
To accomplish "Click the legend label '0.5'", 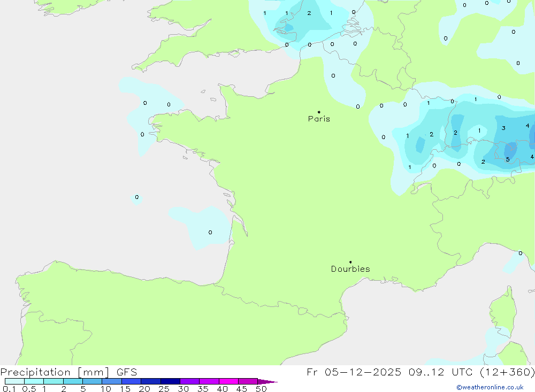I will click(29, 389).
